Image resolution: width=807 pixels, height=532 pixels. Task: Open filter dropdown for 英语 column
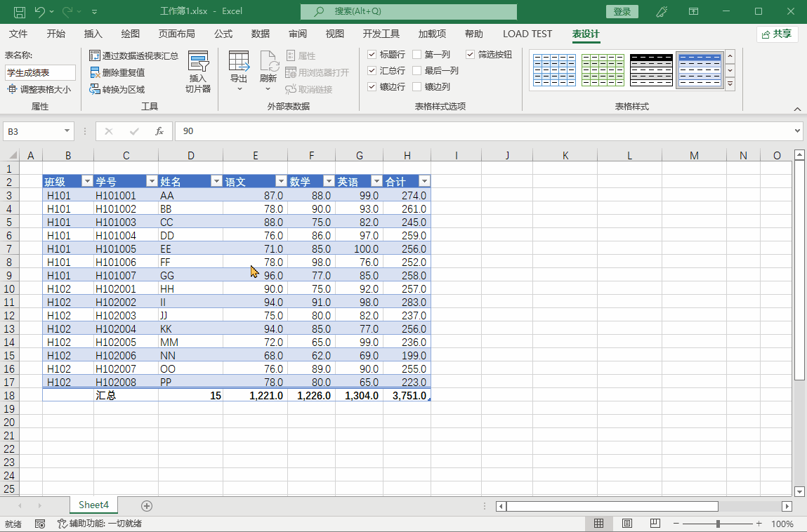coord(376,181)
